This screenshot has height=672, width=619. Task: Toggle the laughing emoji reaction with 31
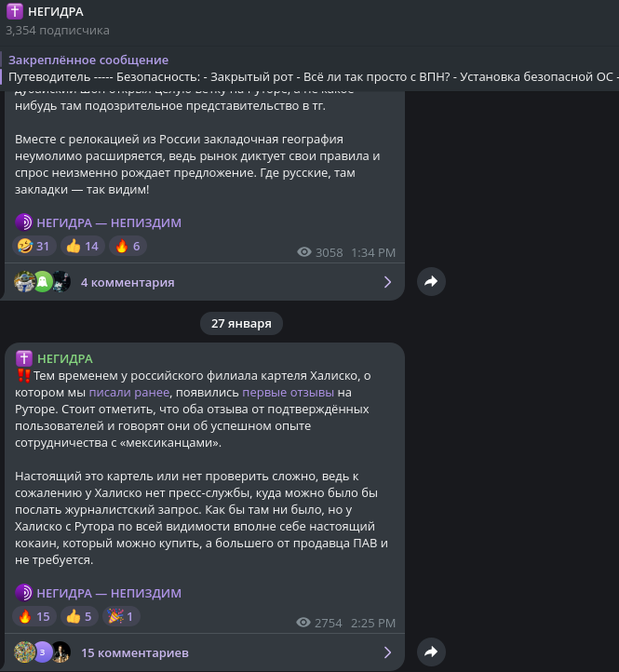point(34,246)
